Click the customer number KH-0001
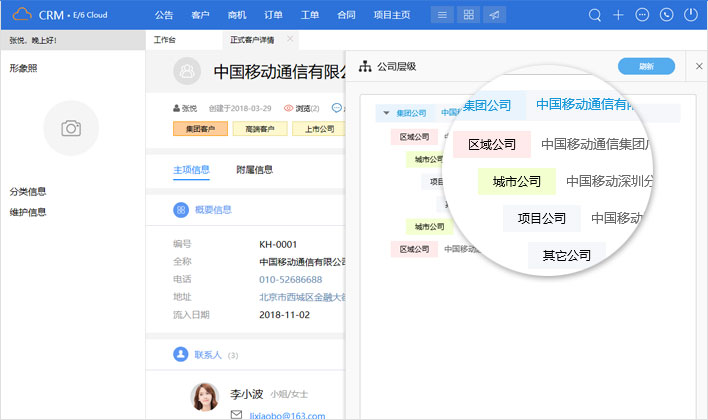 click(278, 244)
